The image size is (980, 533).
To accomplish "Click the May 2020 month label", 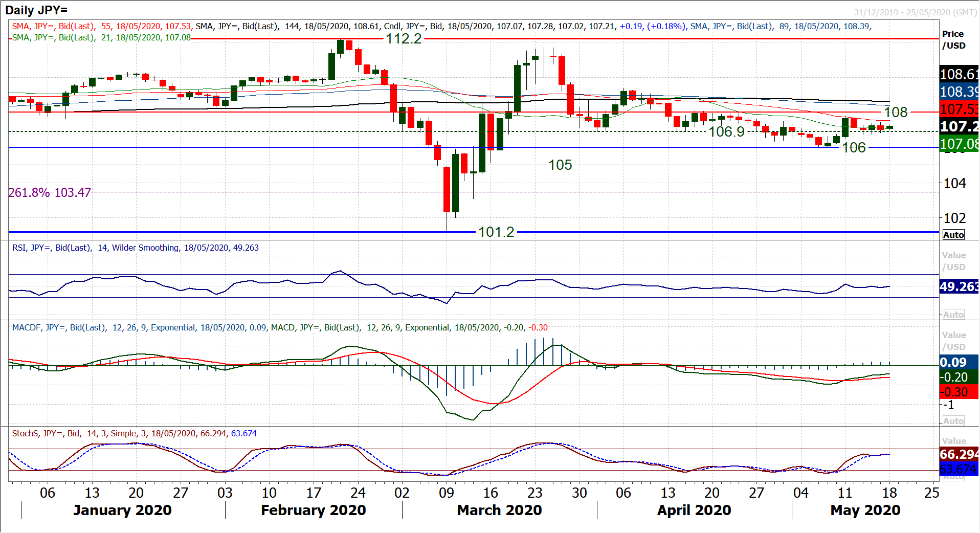I will pos(865,510).
